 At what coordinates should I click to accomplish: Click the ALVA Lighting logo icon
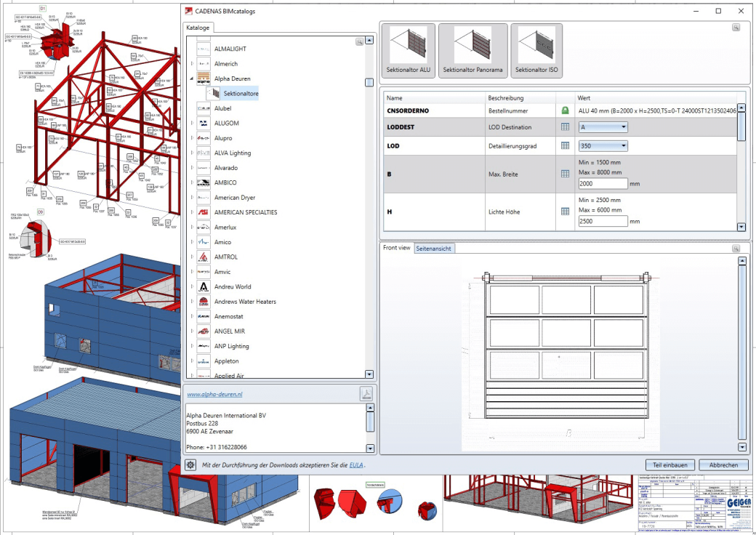[x=204, y=153]
